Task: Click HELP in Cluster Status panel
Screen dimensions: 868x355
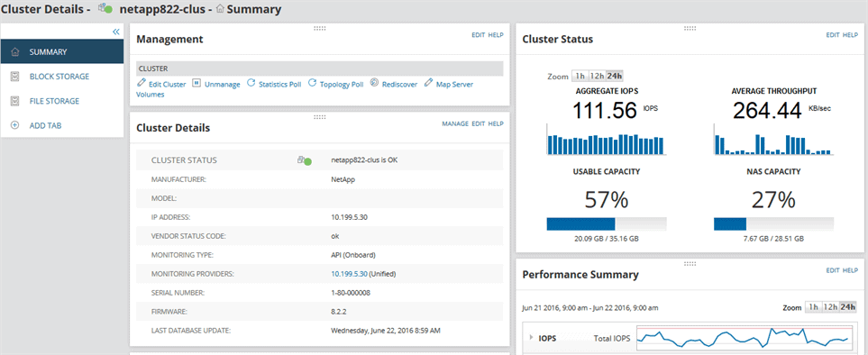Action: click(850, 35)
